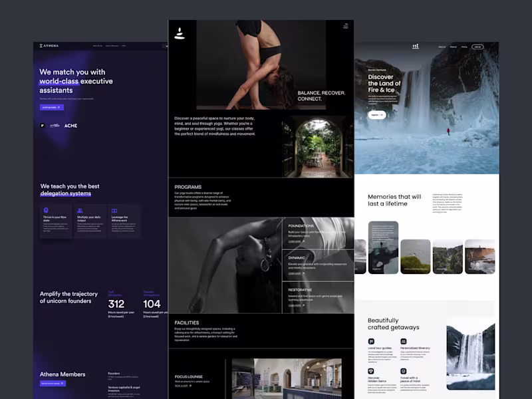Click the Athena hourglass logo
Image resolution: width=532 pixels, height=399 pixels.
click(41, 45)
